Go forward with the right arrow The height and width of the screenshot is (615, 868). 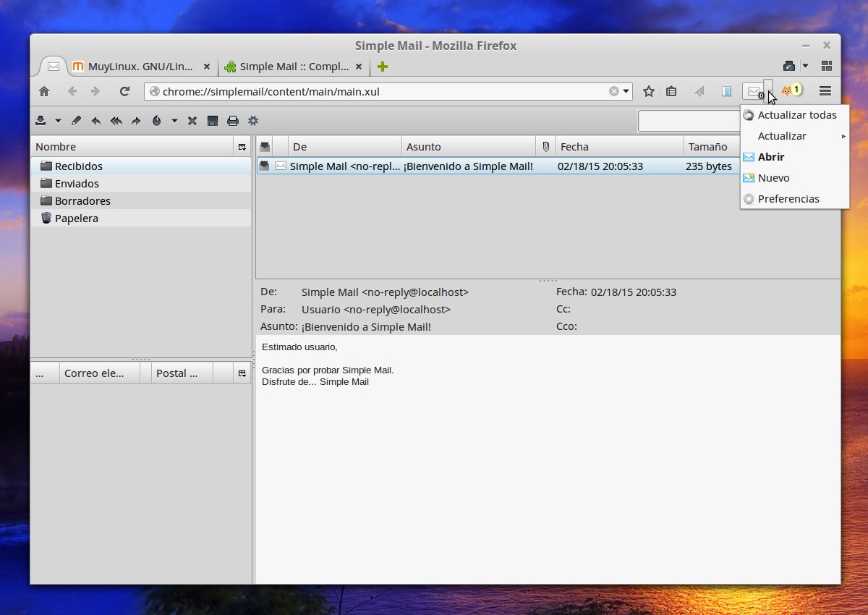pyautogui.click(x=95, y=91)
